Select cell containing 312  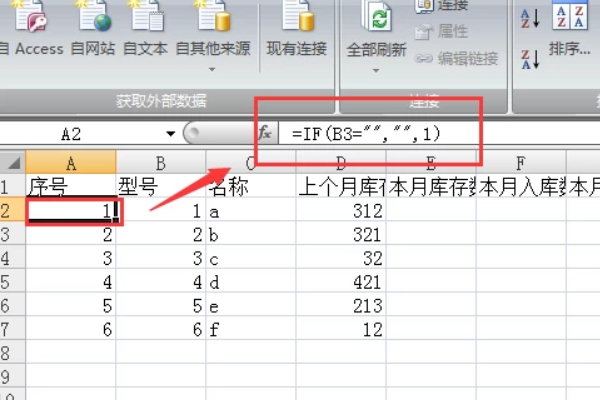click(x=341, y=211)
